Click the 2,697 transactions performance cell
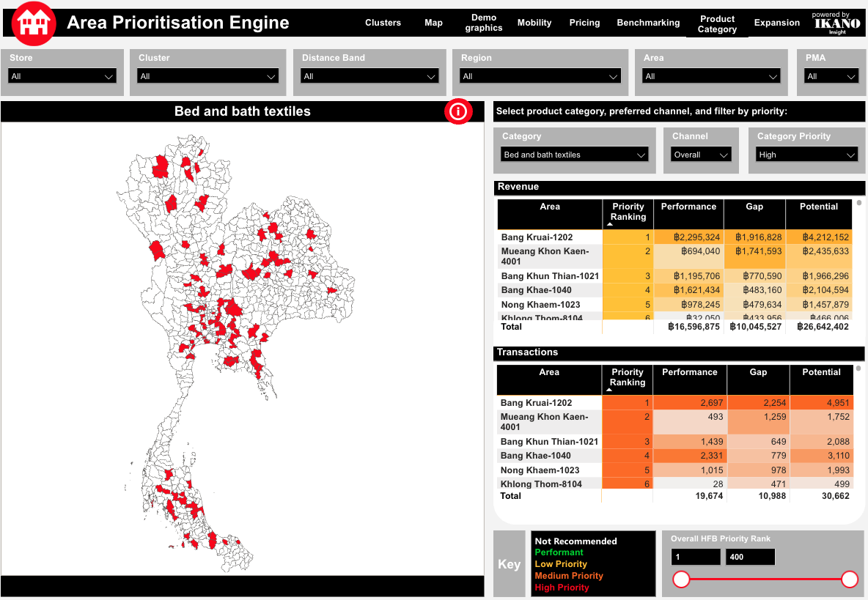The image size is (868, 600). click(x=690, y=403)
